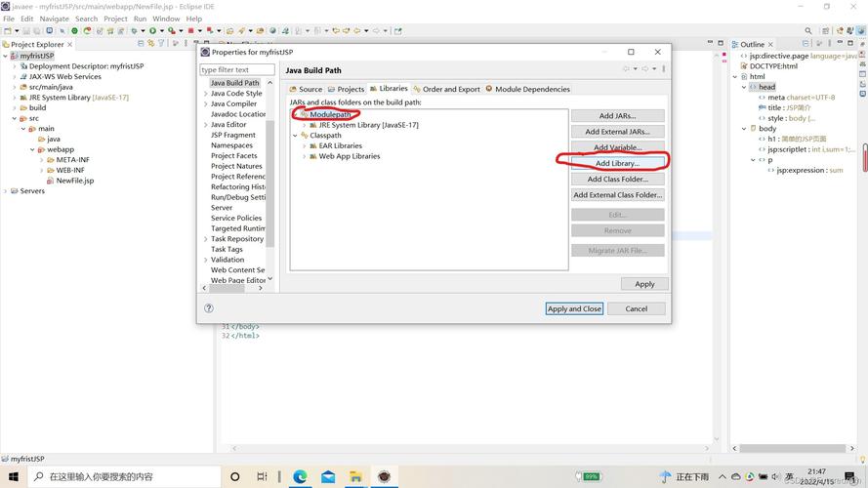Select Project Facets in the properties list
The width and height of the screenshot is (868, 488).
[234, 156]
